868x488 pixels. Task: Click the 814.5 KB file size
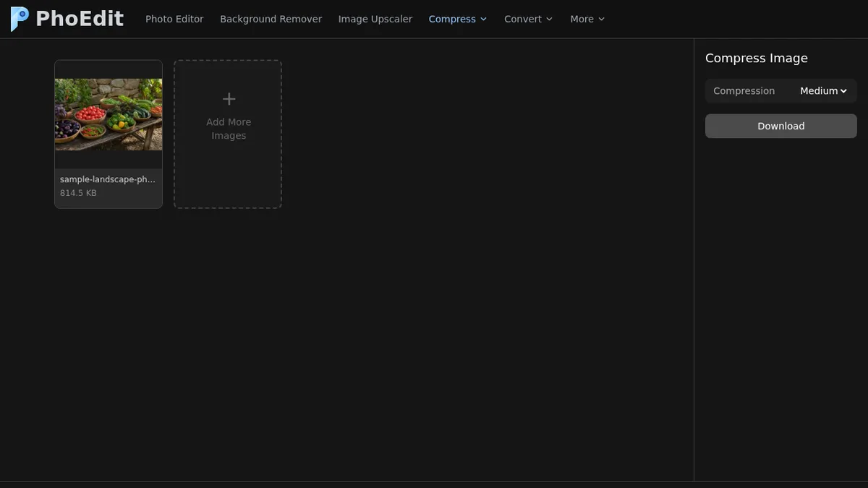tap(78, 193)
